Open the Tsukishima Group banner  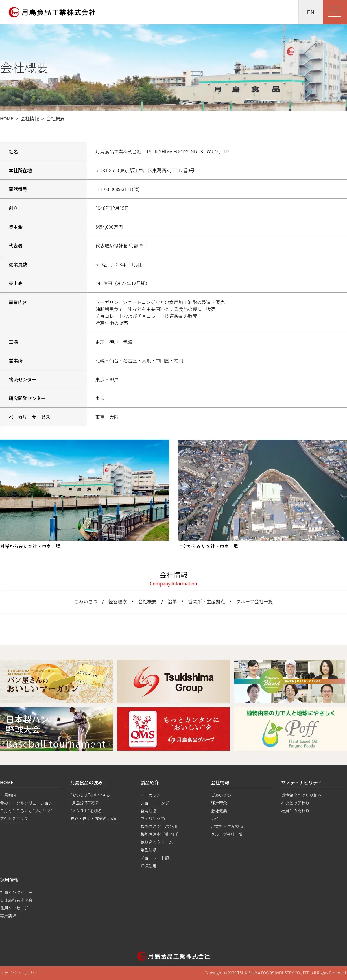[173, 681]
